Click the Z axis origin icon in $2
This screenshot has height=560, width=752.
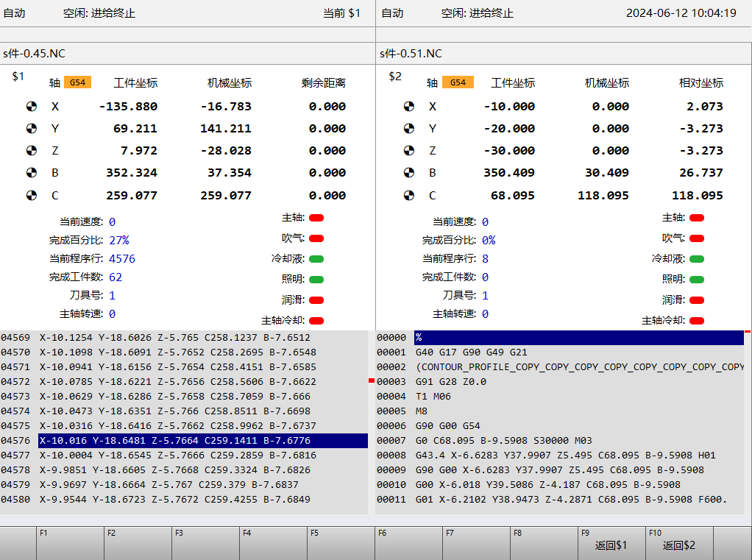pos(408,151)
